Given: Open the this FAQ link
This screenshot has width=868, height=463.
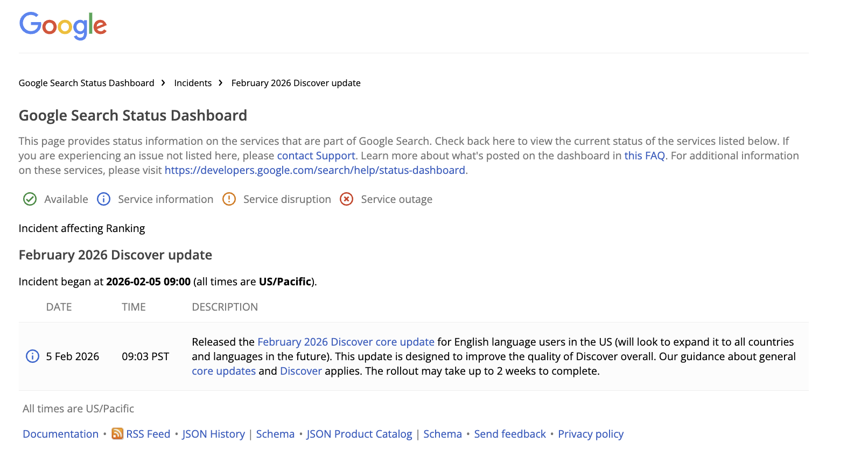Looking at the screenshot, I should tap(645, 156).
